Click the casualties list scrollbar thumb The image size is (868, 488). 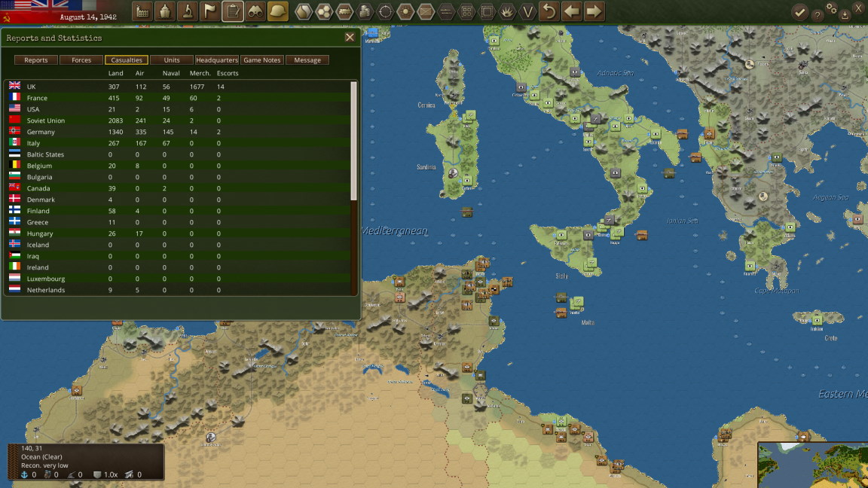[353, 141]
